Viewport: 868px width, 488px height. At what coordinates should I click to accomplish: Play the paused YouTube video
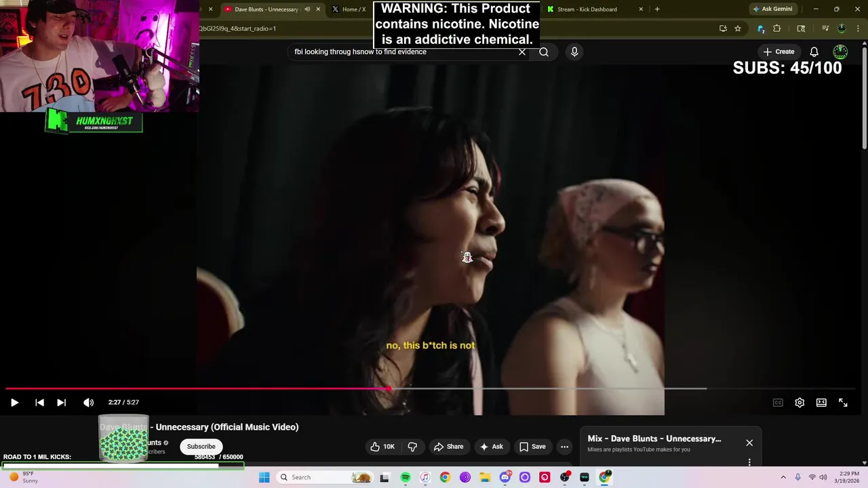click(x=14, y=403)
